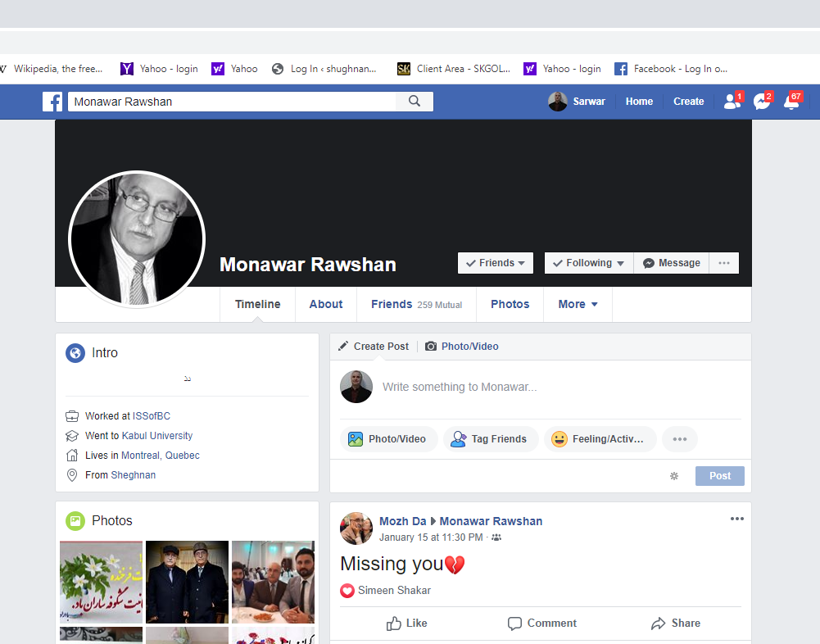Click the Feeling/Activity smiley icon
This screenshot has height=644, width=820.
[x=560, y=439]
